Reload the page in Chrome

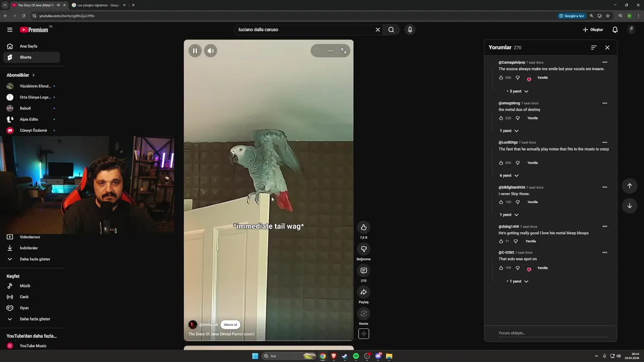coord(23,16)
